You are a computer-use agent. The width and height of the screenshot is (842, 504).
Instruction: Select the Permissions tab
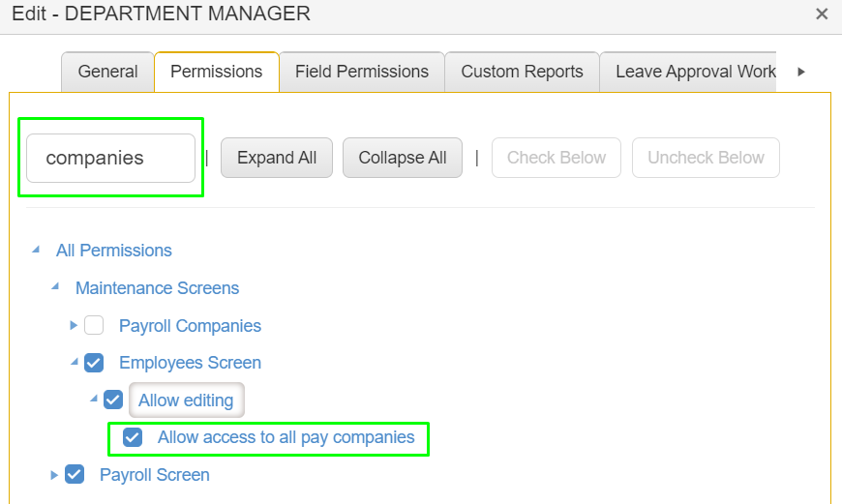tap(217, 72)
